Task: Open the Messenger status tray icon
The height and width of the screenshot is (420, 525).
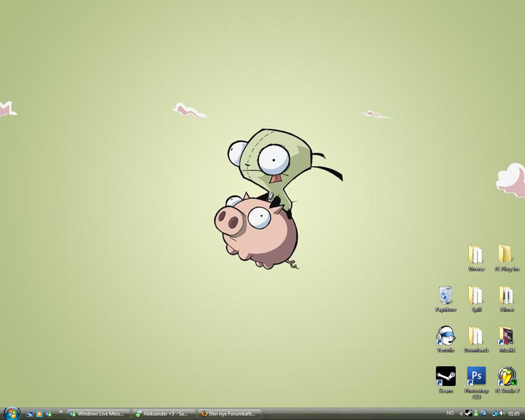Action: 476,413
